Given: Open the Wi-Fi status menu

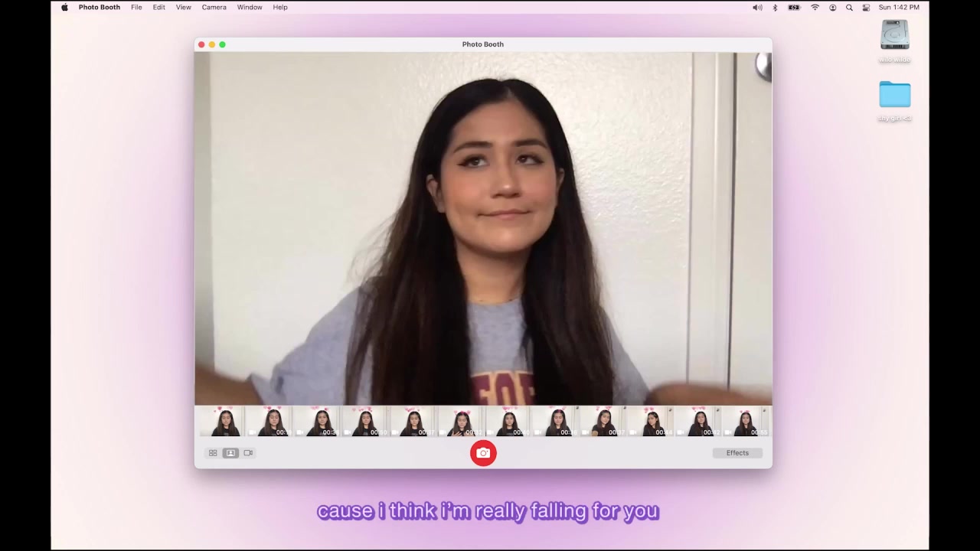Looking at the screenshot, I should pyautogui.click(x=815, y=7).
